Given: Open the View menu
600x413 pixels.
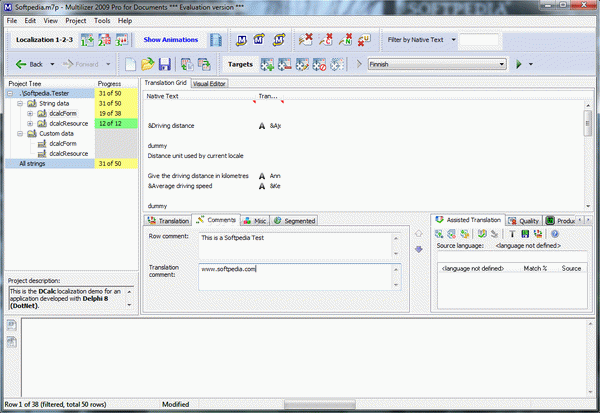Looking at the screenshot, I should (x=51, y=21).
